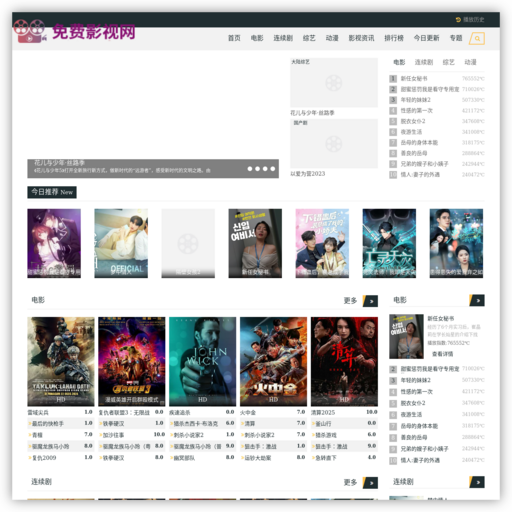Switch ranking list to 动漫 tab
Viewport: 512px width, 512px height.
(470, 62)
